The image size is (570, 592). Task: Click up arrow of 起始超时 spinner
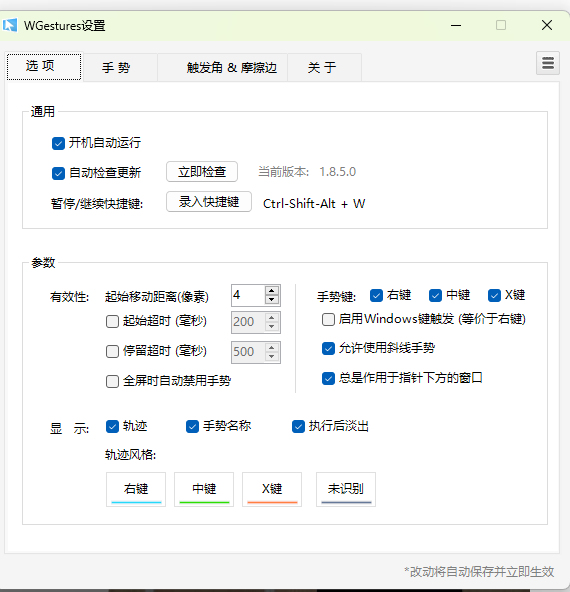click(272, 317)
